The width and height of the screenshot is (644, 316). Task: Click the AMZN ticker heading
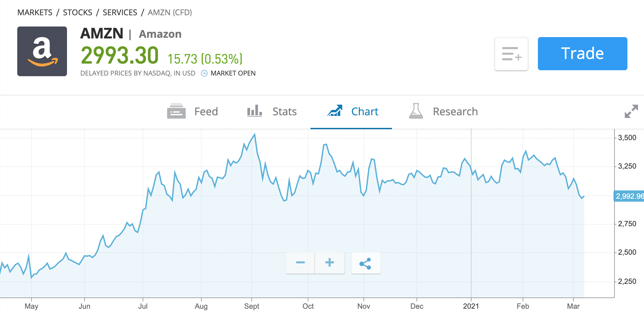102,33
